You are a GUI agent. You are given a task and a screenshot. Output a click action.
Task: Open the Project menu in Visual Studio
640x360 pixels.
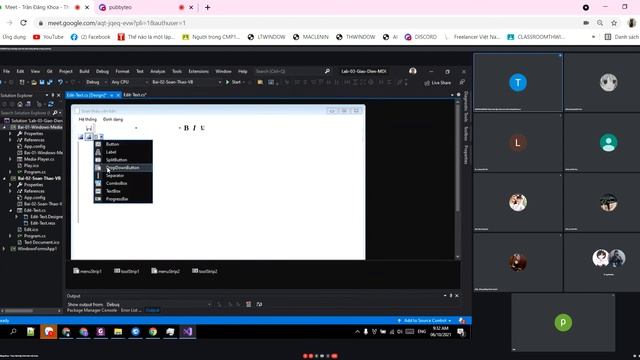point(65,71)
